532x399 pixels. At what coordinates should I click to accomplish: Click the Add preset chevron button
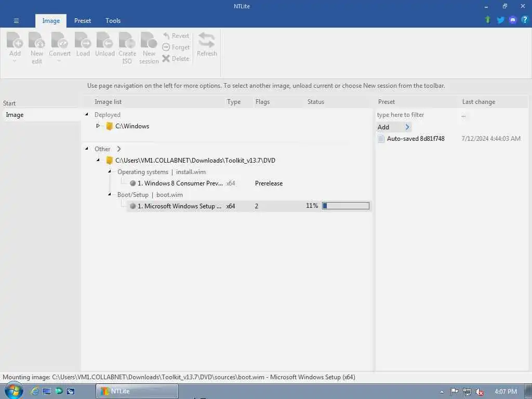pyautogui.click(x=407, y=127)
